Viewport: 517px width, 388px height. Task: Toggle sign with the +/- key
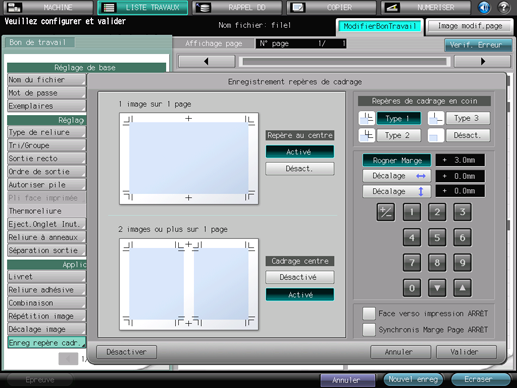click(x=386, y=212)
